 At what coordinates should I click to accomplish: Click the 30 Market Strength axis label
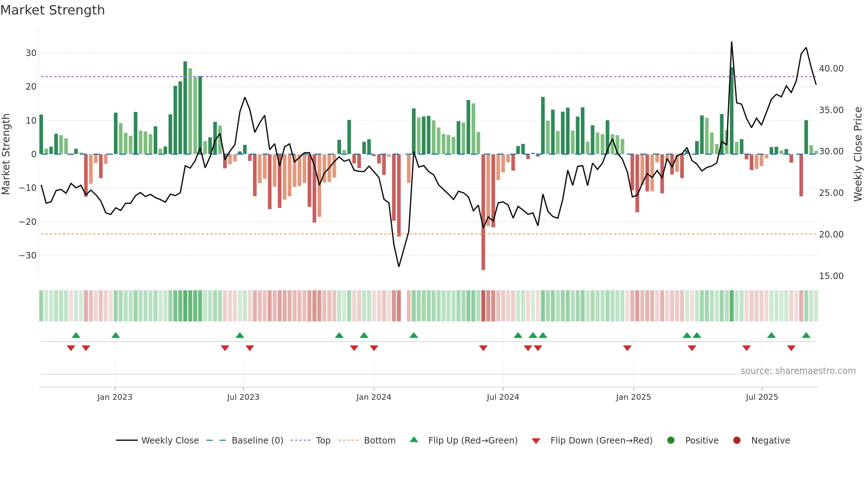[x=31, y=53]
